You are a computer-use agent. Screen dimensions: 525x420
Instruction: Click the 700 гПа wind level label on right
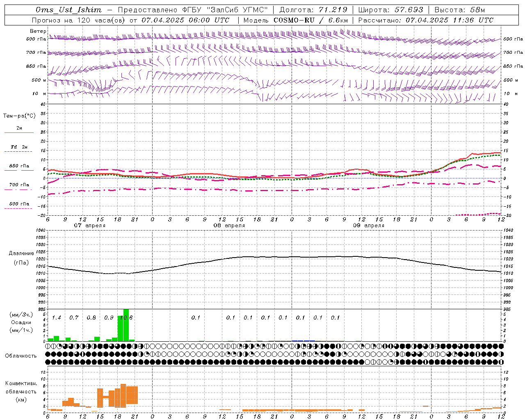[x=513, y=52]
